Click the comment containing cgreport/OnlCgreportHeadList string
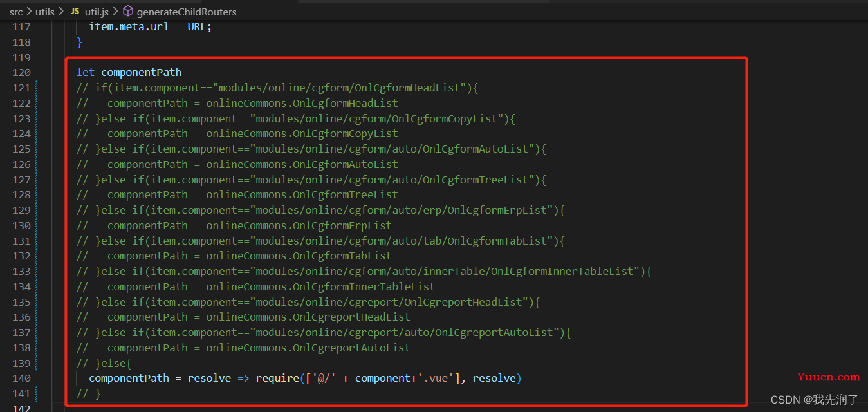868x412 pixels. (308, 302)
